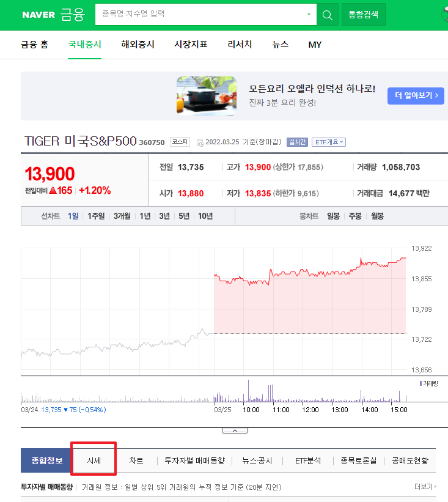Screen dimensions: 448x502
Task: Select the 1주일 line chart period
Action: tap(96, 216)
